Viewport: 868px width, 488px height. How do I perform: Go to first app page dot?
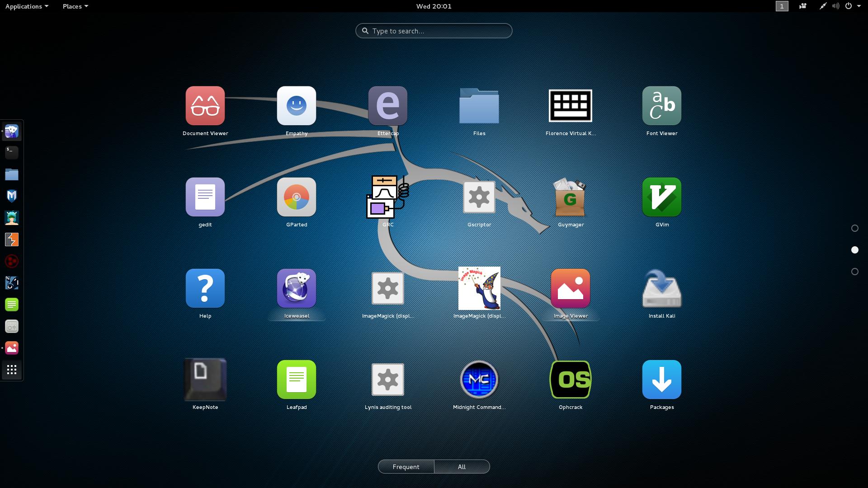(854, 228)
